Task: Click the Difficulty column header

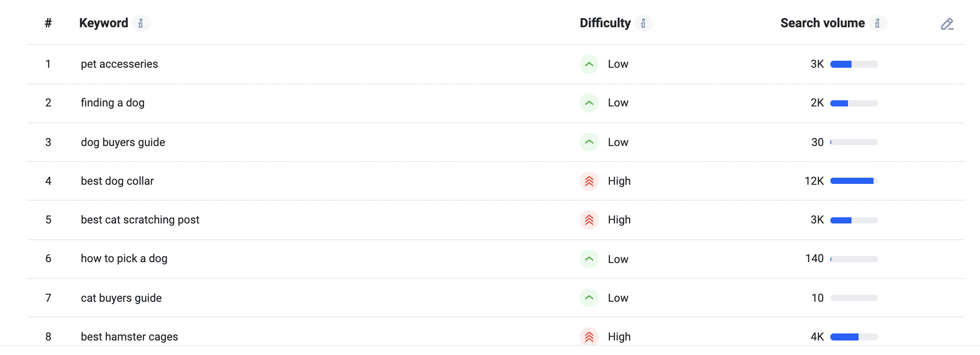Action: [x=605, y=23]
